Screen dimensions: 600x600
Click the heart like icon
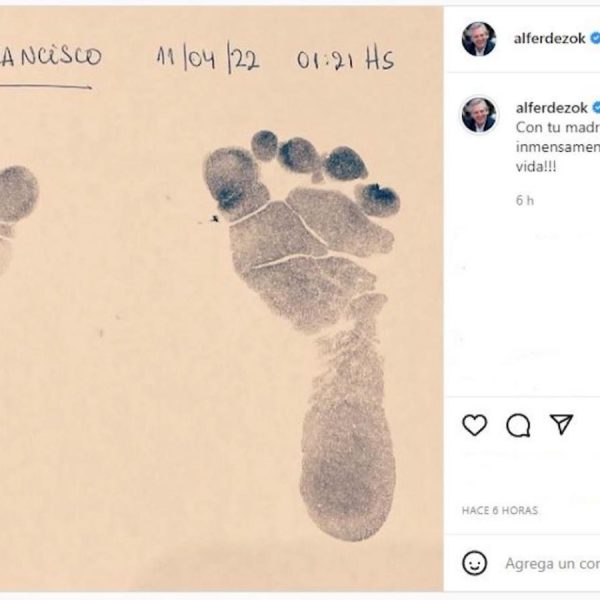point(474,425)
